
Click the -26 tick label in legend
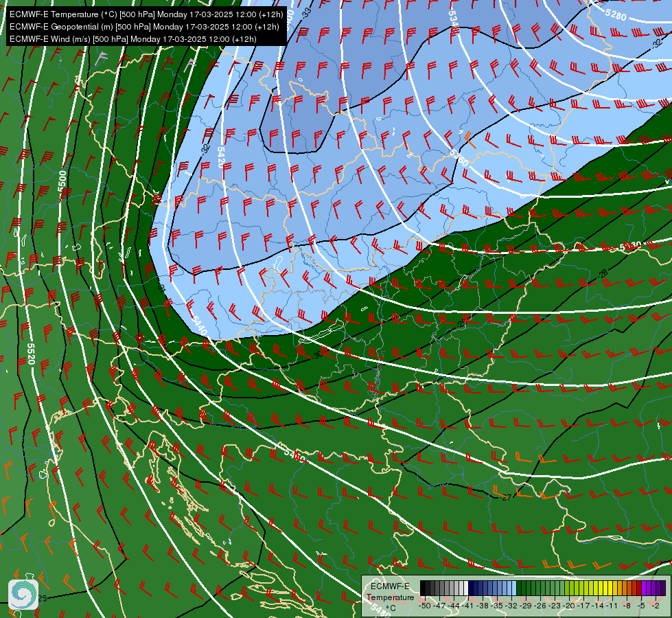540,606
